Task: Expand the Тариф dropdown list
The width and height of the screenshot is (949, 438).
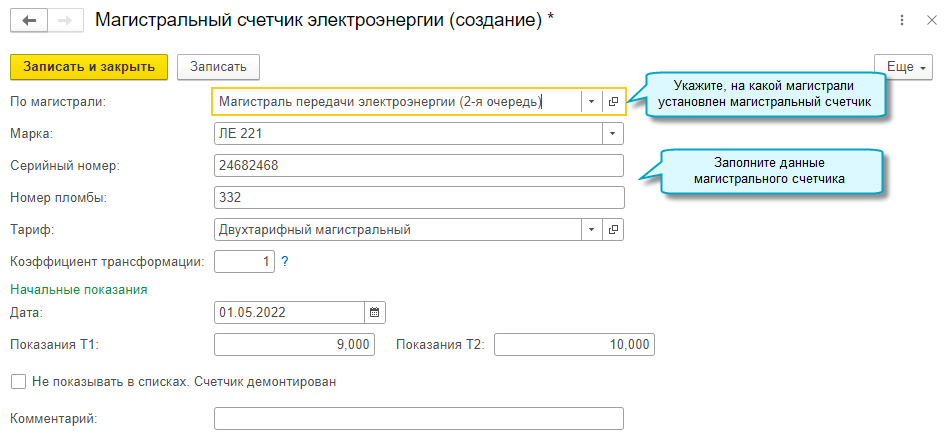Action: (x=591, y=230)
